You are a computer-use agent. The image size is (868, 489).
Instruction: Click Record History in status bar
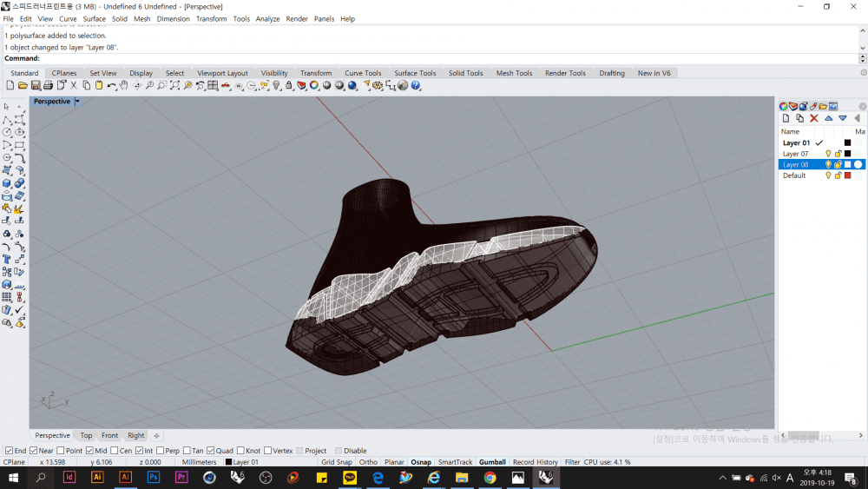click(x=536, y=462)
